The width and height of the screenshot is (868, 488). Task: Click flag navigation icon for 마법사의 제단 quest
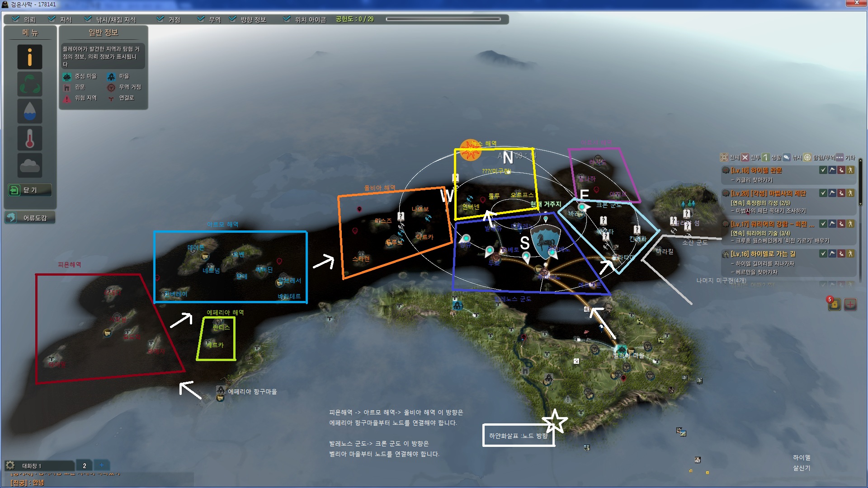[x=832, y=193]
